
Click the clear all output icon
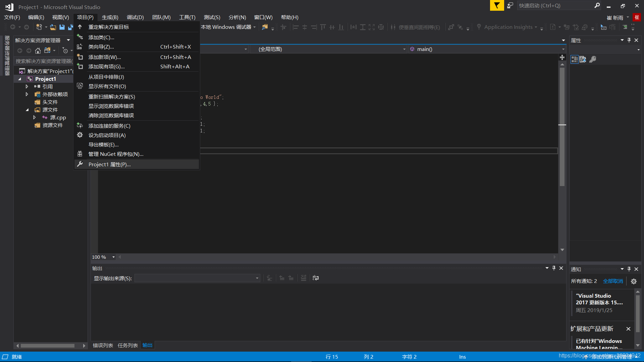(304, 278)
